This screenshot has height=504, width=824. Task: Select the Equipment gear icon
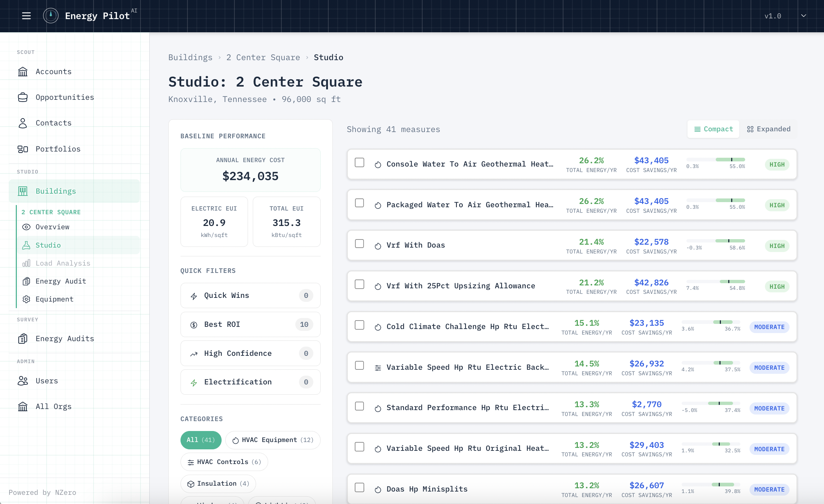[x=26, y=299]
